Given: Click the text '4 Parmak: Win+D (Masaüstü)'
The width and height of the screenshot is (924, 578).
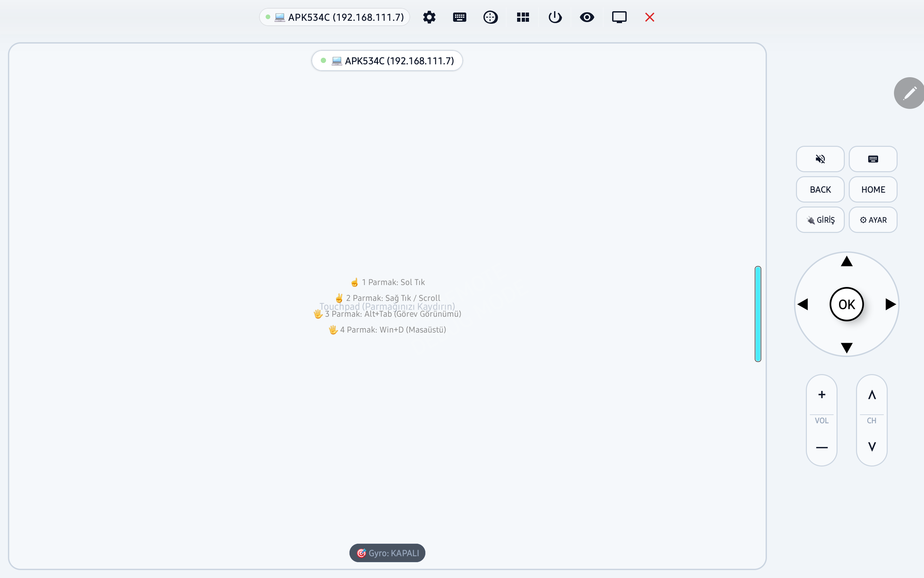Looking at the screenshot, I should click(393, 330).
